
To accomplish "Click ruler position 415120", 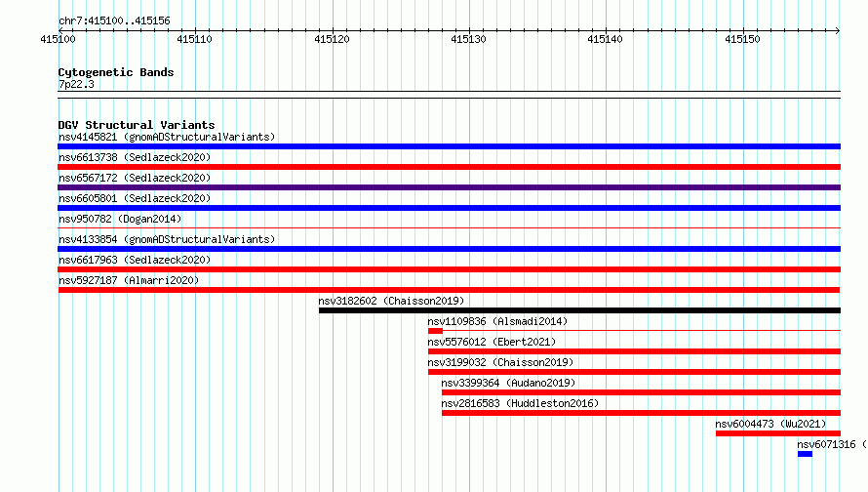I will [332, 39].
